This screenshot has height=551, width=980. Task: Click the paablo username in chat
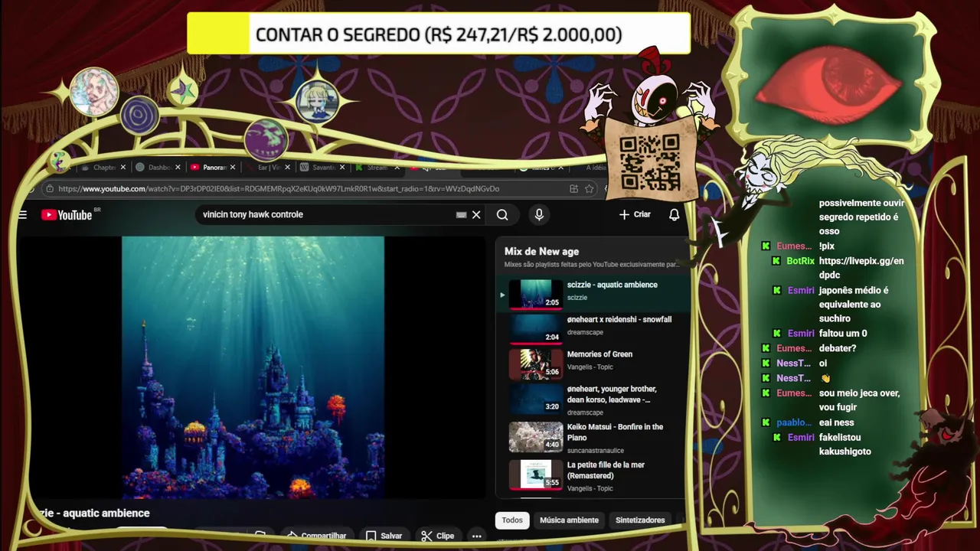pyautogui.click(x=793, y=422)
